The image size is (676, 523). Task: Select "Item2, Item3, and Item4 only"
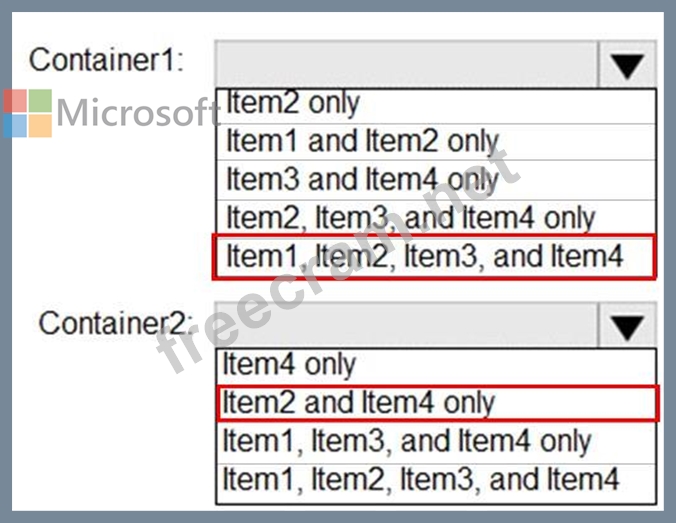[x=436, y=217]
